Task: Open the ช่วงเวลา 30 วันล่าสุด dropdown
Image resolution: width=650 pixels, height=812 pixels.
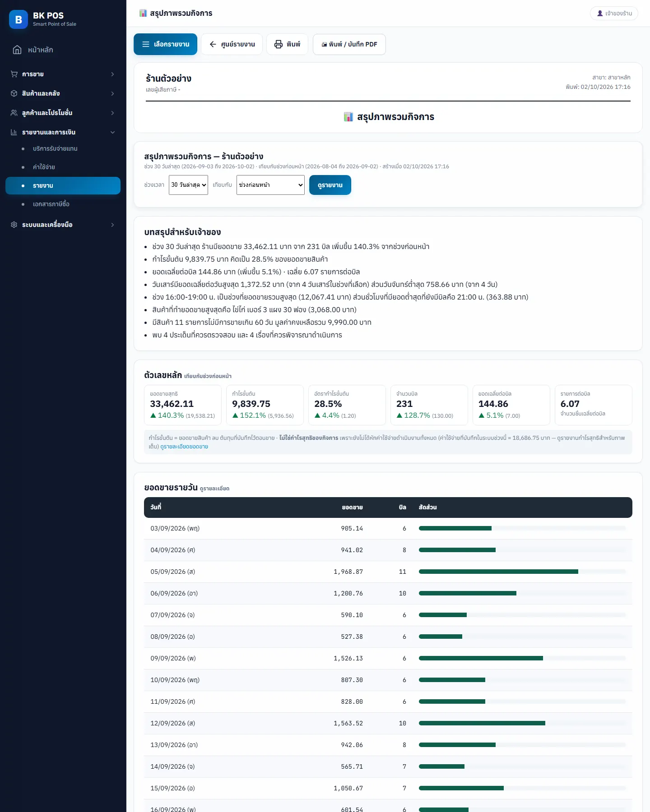Action: click(x=188, y=185)
